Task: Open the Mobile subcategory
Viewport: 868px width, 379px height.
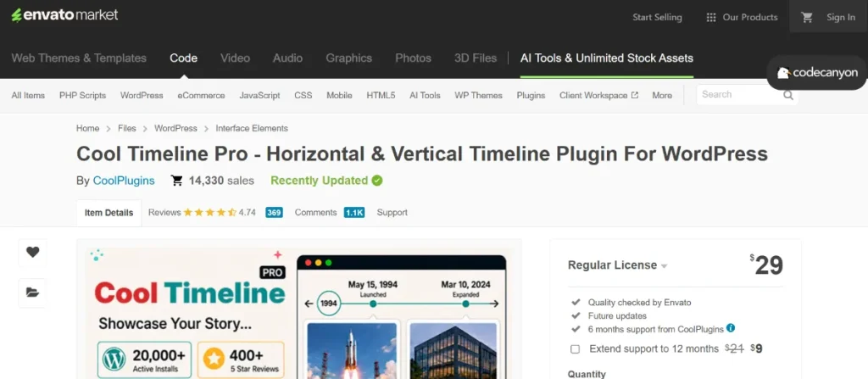Action: tap(339, 95)
